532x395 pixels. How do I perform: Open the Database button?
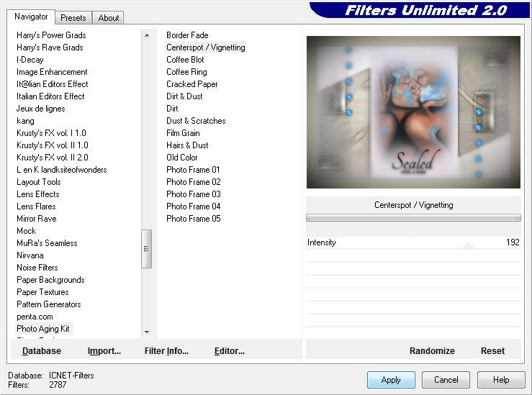tap(42, 351)
